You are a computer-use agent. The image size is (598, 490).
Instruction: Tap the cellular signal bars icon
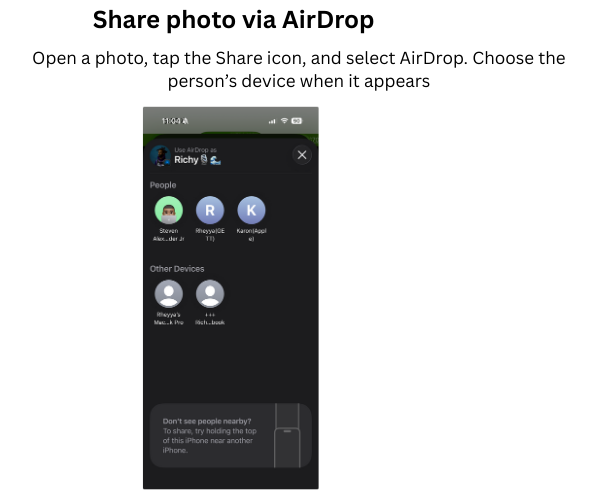[x=272, y=121]
